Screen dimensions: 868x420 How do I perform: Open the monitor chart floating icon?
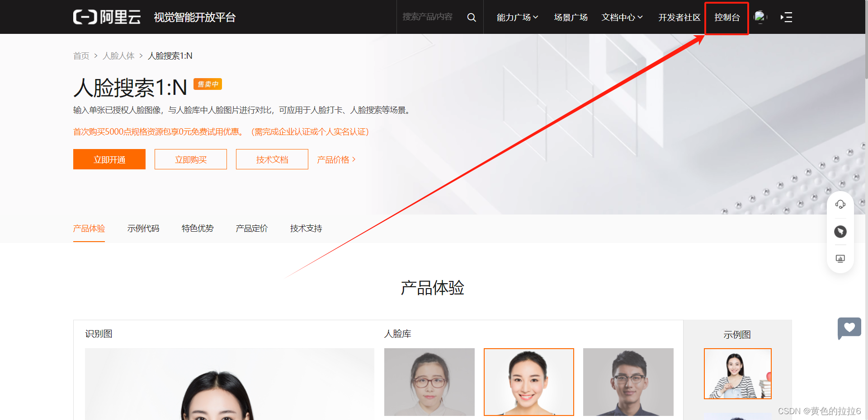pyautogui.click(x=840, y=259)
